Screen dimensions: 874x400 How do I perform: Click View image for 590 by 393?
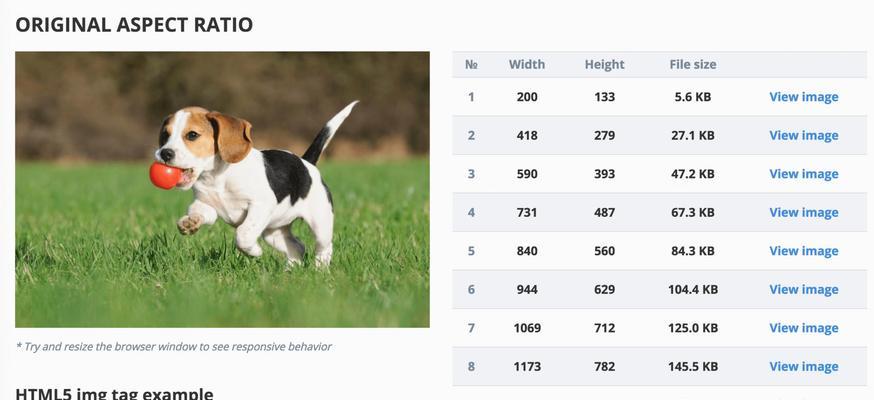coord(803,174)
